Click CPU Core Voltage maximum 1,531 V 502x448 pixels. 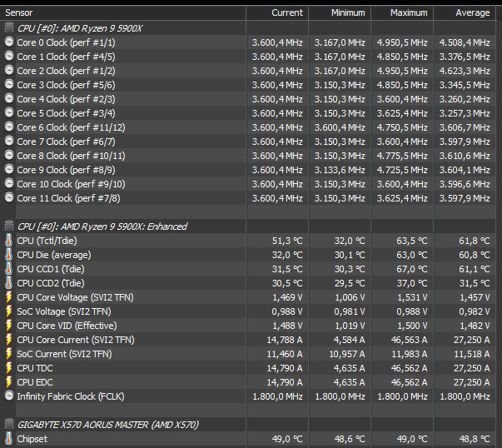point(412,297)
